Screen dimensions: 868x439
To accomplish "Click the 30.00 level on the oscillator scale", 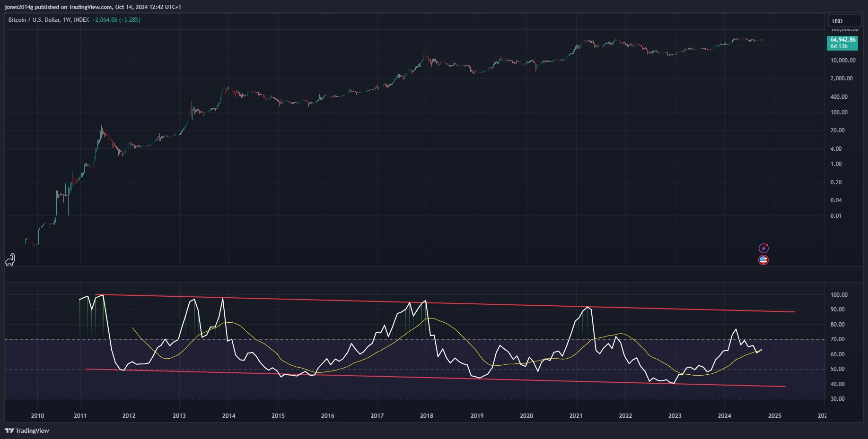I will pyautogui.click(x=839, y=399).
